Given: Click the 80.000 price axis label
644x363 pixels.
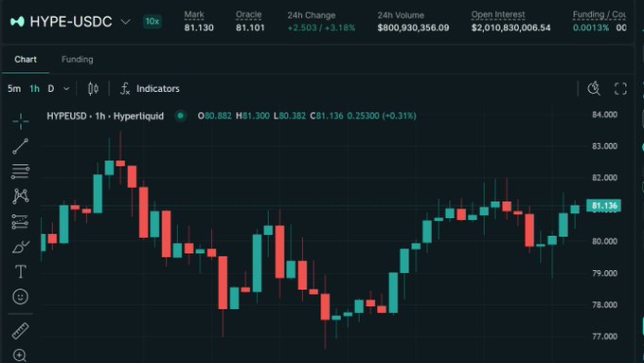Looking at the screenshot, I should pyautogui.click(x=604, y=242).
